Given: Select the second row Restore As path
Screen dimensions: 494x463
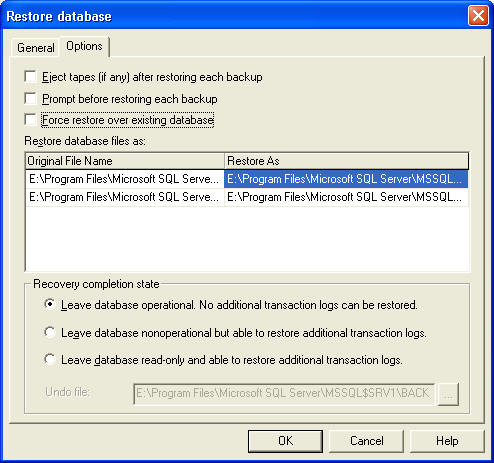Looking at the screenshot, I should (346, 197).
